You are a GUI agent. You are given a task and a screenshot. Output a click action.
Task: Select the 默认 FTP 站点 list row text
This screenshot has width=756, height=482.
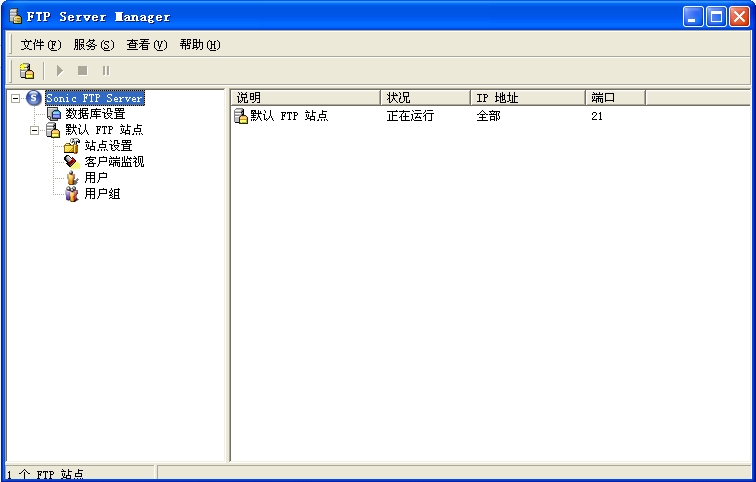click(289, 116)
